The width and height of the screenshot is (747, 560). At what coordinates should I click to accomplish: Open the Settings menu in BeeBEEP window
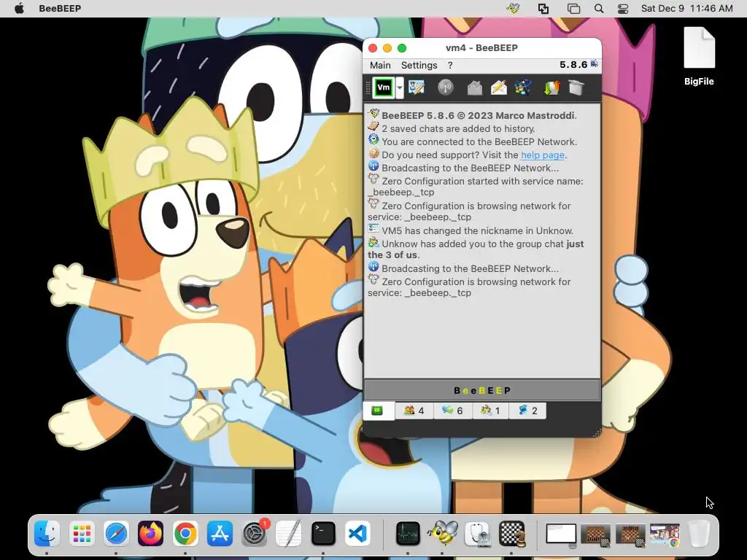pyautogui.click(x=419, y=65)
